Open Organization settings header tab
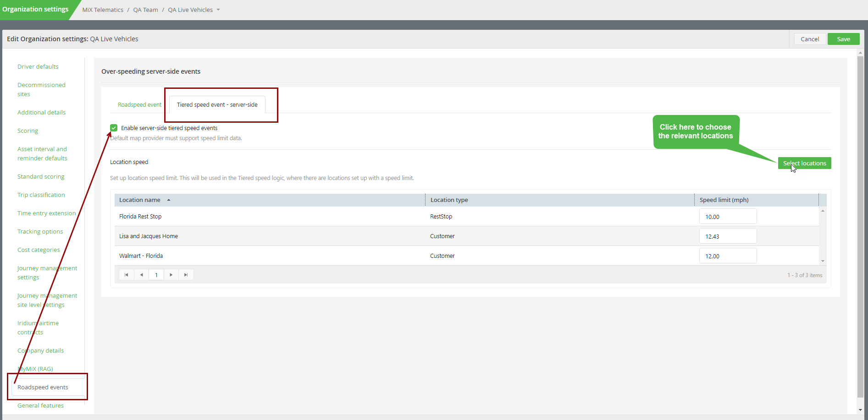Image resolution: width=868 pixels, height=420 pixels. click(x=35, y=9)
